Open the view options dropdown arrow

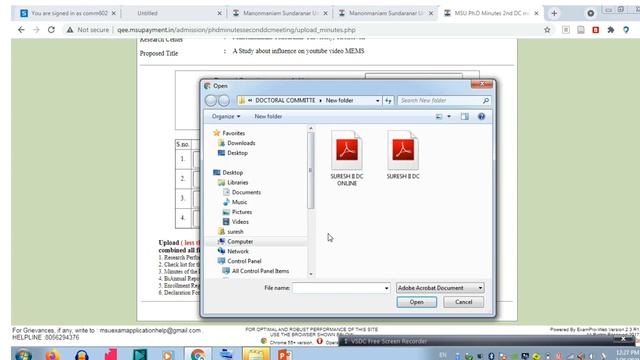pyautogui.click(x=449, y=117)
